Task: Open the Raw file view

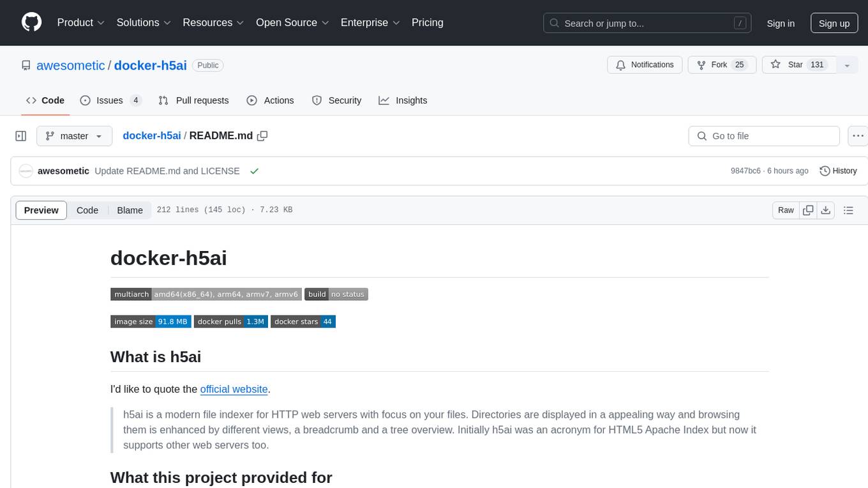Action: click(786, 210)
